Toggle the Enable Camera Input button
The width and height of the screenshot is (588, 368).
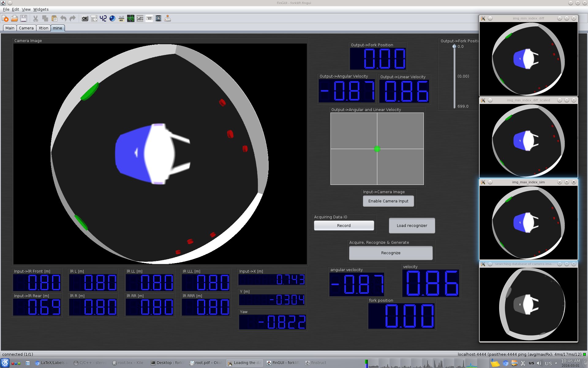[x=388, y=201]
